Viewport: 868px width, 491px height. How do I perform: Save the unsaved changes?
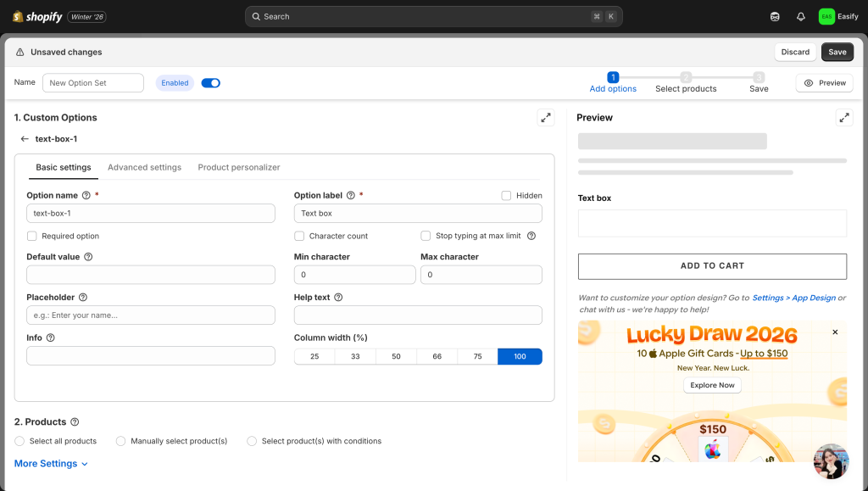(x=837, y=53)
